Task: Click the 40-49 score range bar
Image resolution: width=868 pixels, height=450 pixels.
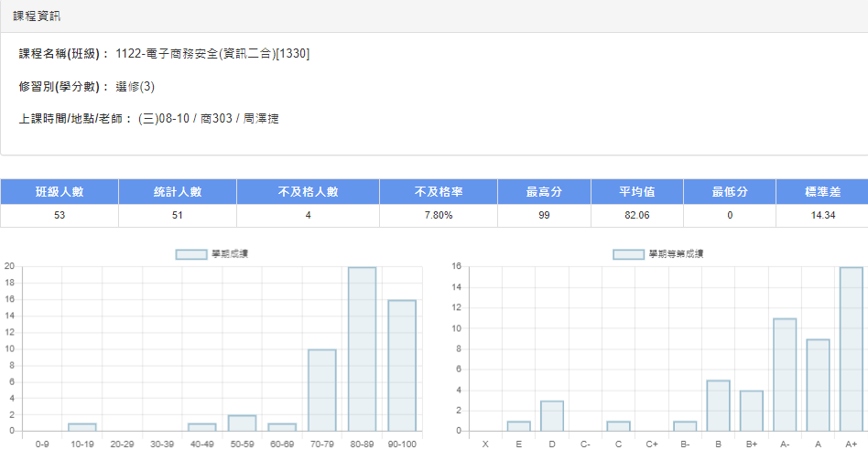Action: pos(202,427)
